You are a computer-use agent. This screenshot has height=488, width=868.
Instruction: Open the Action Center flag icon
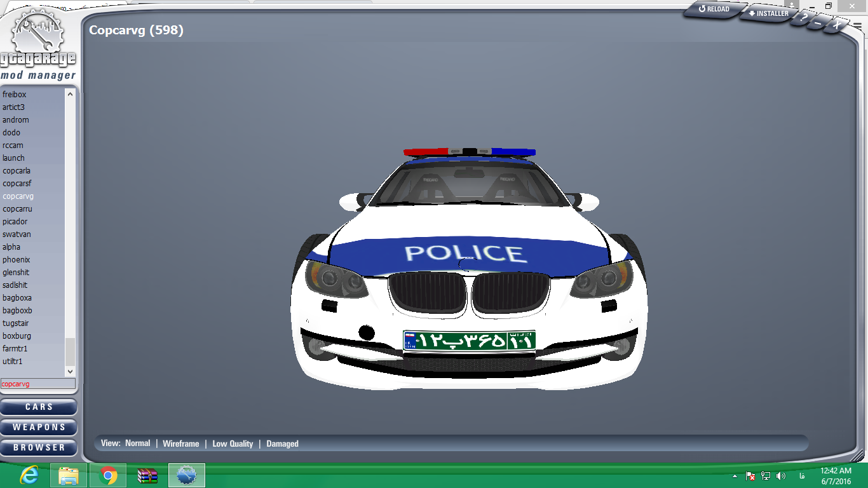tap(750, 476)
